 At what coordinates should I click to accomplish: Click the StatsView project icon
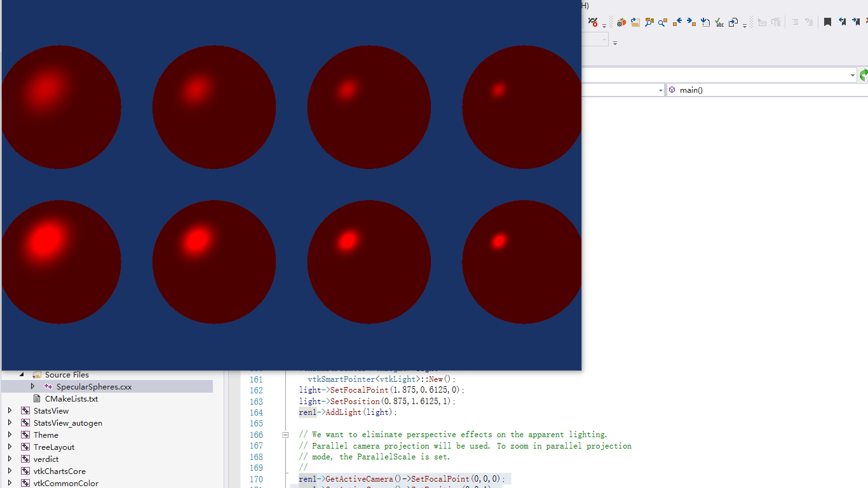tap(25, 411)
